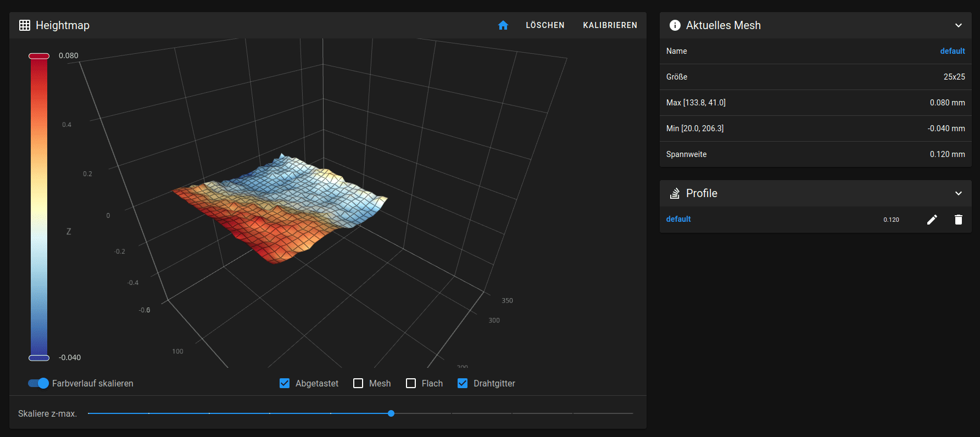980x437 pixels.
Task: Click the 0.120 value in Profile row
Action: 891,220
